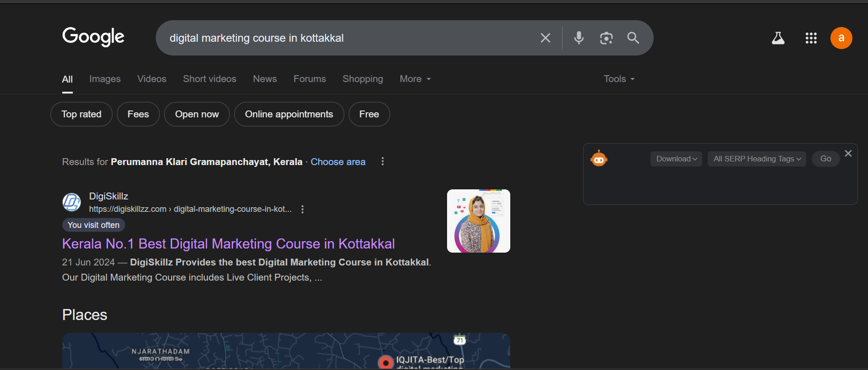Open the All SERP Heading Tags dropdown
Screen dimensions: 868x370
click(757, 159)
